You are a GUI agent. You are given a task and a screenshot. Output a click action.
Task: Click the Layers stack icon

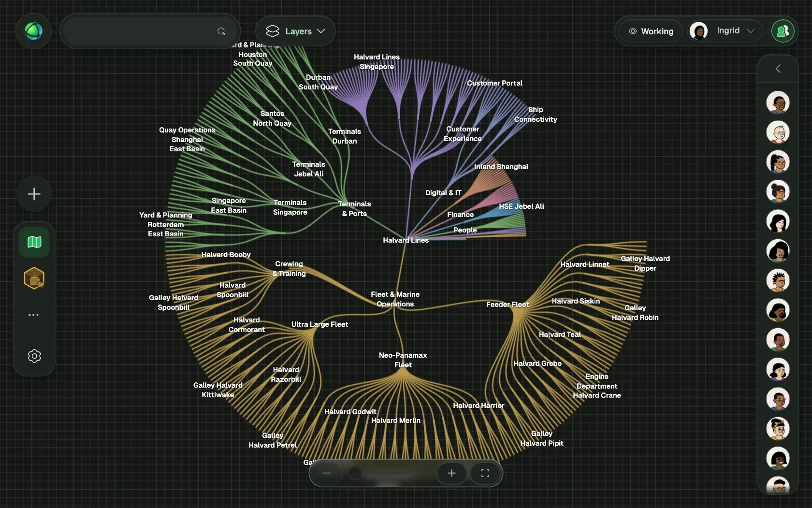tap(273, 31)
